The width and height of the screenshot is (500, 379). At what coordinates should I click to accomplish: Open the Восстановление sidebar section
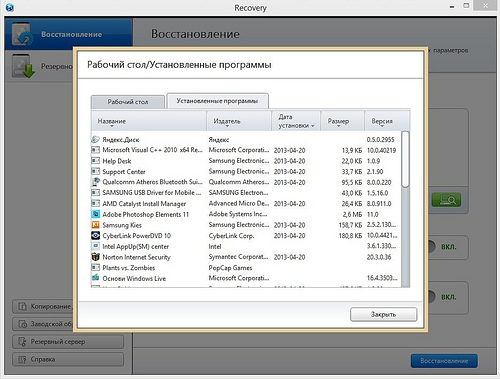(x=69, y=34)
